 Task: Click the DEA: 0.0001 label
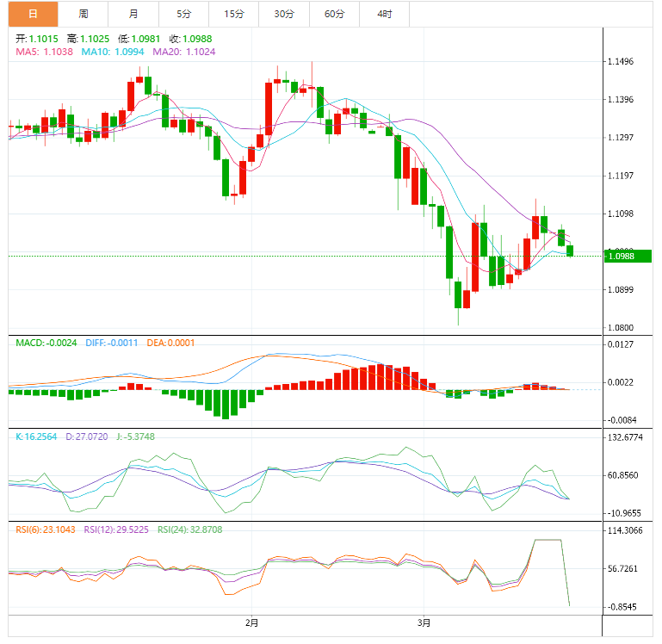point(170,343)
